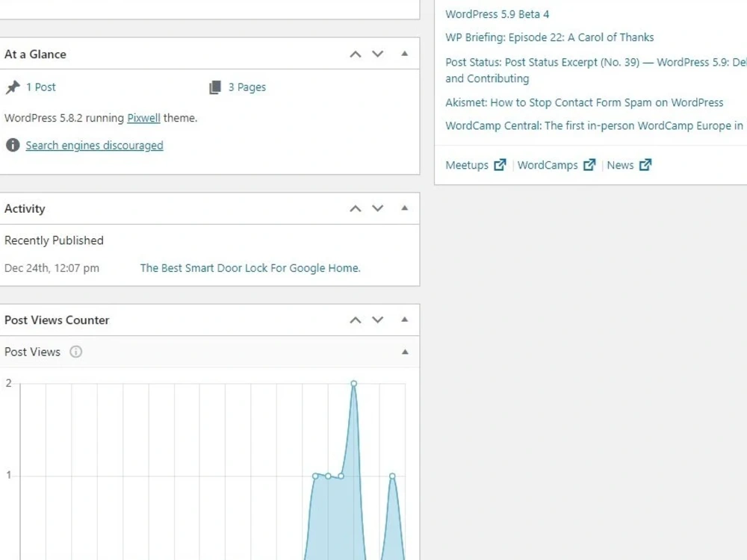Open Akismet Contact Form Spam article
This screenshot has height=560, width=747.
tap(584, 102)
